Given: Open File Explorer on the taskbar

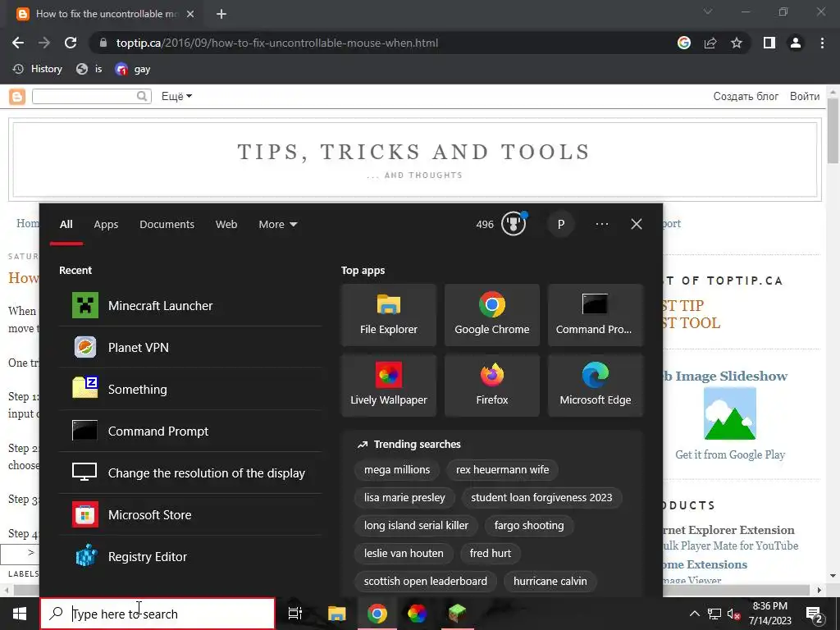Looking at the screenshot, I should 336,614.
